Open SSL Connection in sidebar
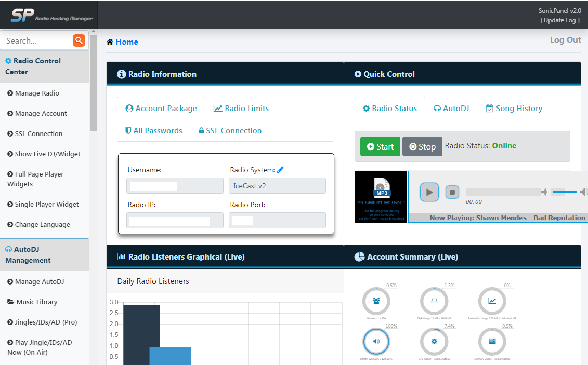The width and height of the screenshot is (588, 365). 35,133
